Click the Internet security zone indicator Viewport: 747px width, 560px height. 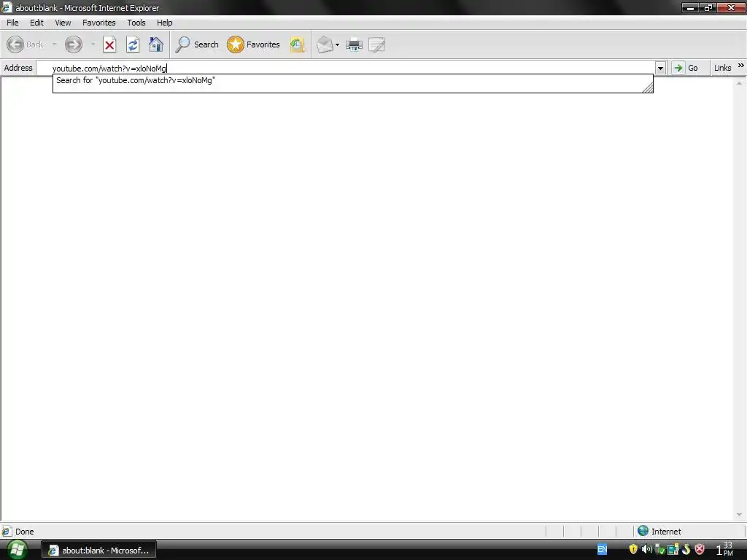tap(659, 531)
